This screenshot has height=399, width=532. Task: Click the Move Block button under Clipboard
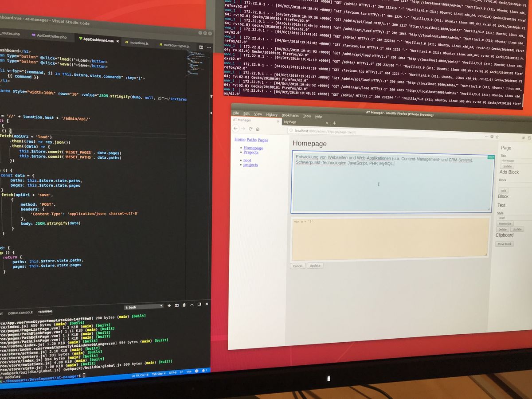tap(505, 244)
